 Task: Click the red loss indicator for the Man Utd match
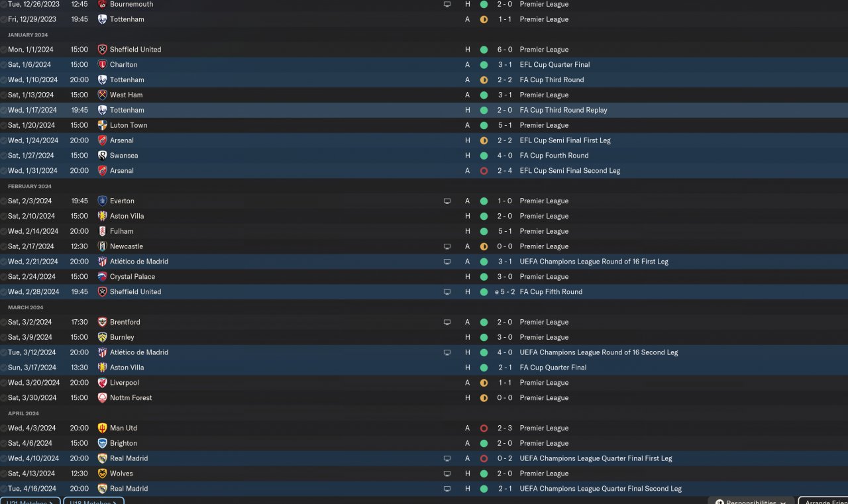click(484, 428)
